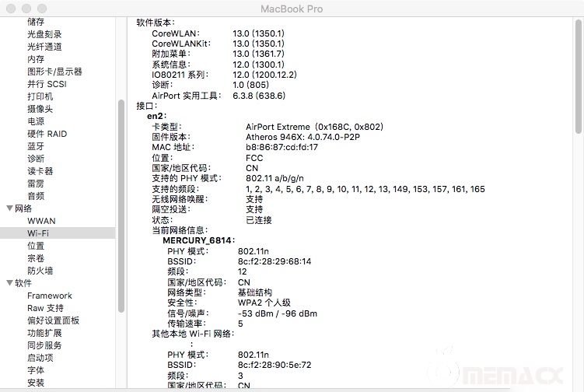Image resolution: width=584 pixels, height=392 pixels.
Task: Collapse the 网络 section disclosure triangle
Action: 9,208
